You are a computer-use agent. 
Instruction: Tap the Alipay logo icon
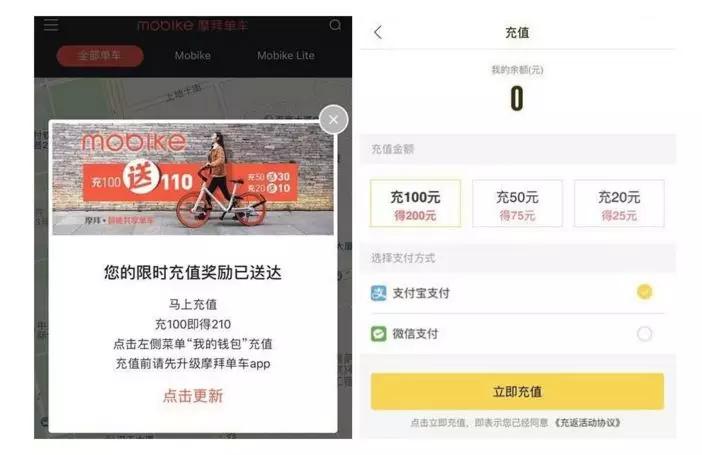pyautogui.click(x=379, y=293)
